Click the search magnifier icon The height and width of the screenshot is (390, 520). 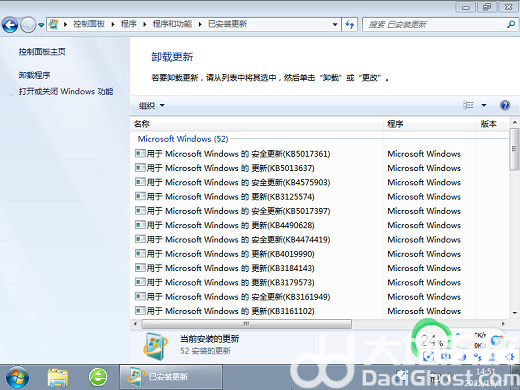(510, 24)
